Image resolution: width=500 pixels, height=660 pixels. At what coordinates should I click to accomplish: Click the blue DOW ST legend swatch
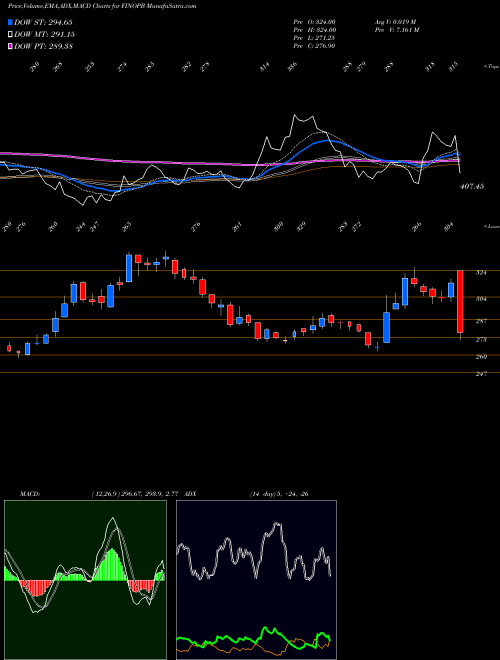pos(10,22)
